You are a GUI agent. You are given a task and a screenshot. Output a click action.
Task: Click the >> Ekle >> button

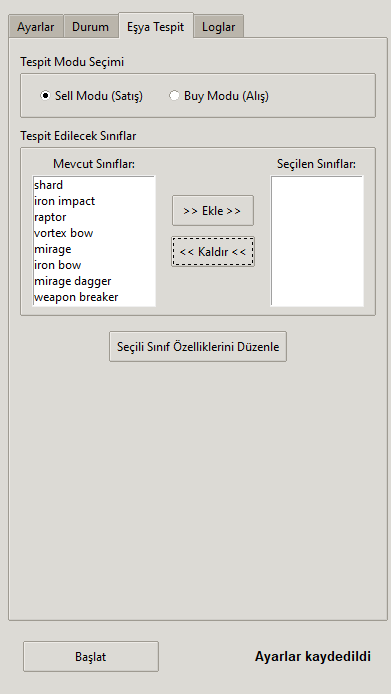click(x=213, y=211)
